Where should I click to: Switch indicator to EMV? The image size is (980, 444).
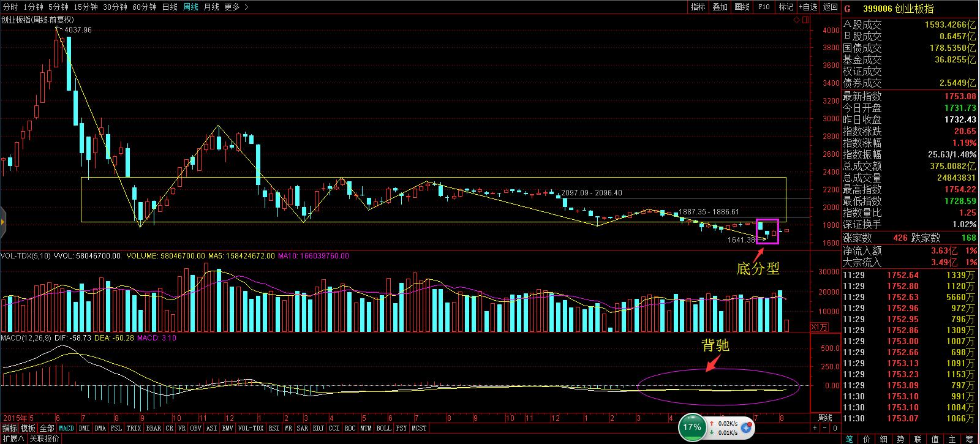[x=227, y=428]
